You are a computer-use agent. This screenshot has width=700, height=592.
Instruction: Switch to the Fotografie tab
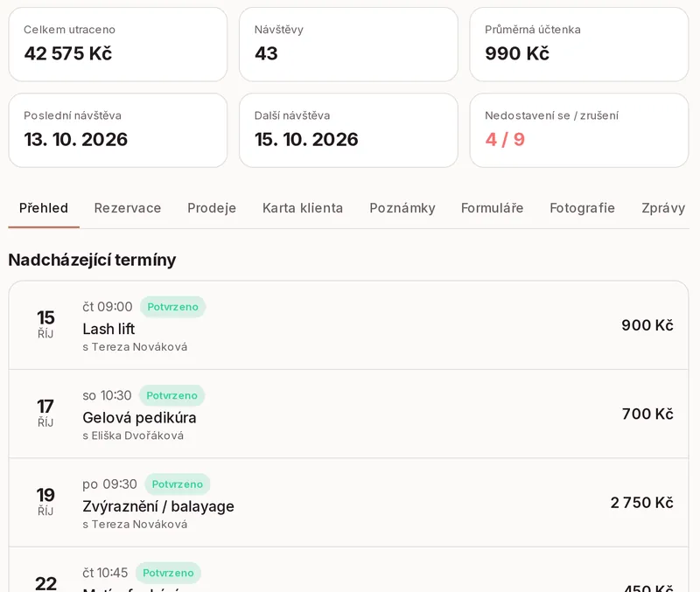pos(582,208)
